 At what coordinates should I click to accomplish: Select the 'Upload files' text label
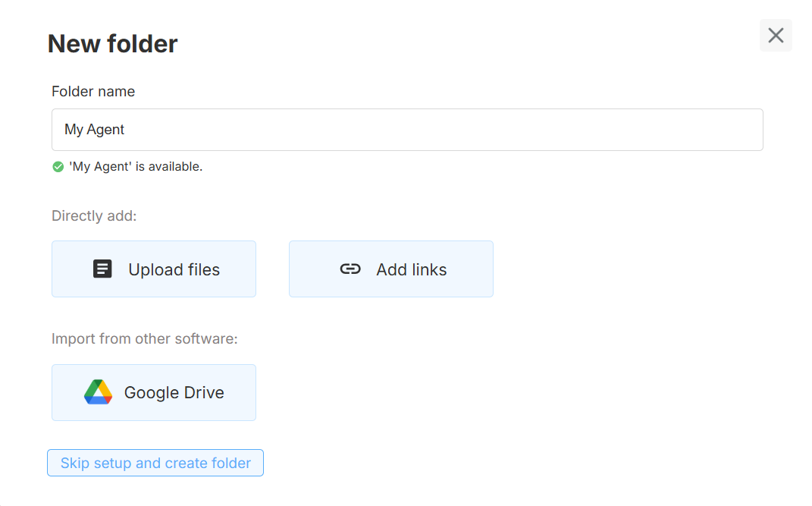(x=174, y=270)
